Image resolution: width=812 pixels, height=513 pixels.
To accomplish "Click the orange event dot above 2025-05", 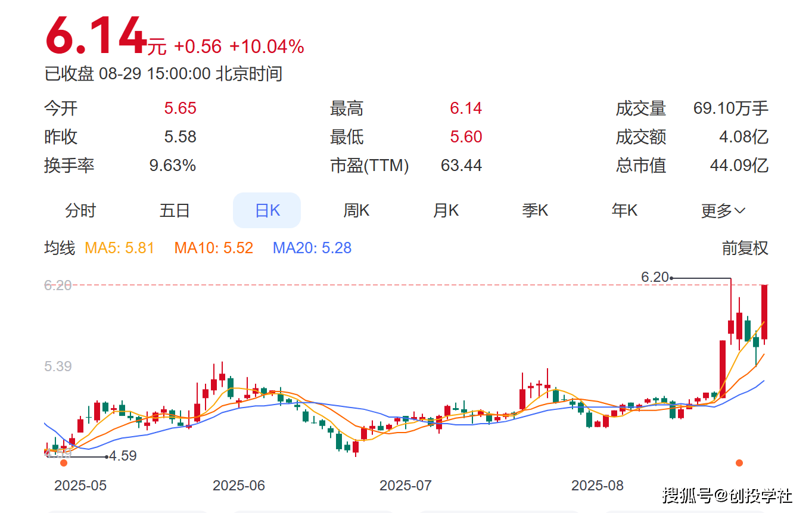I will click(64, 463).
